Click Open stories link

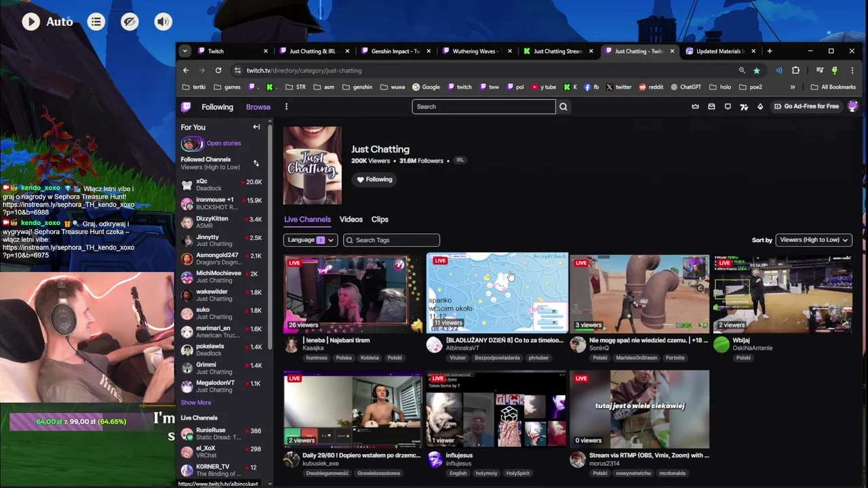tap(224, 144)
